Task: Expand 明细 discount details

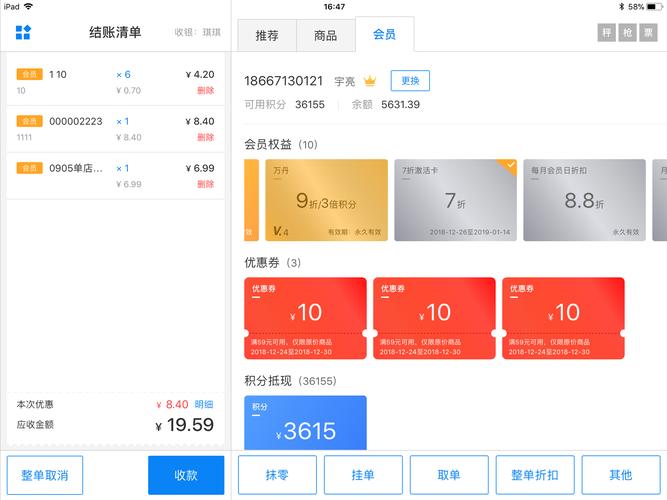Action: coord(204,404)
